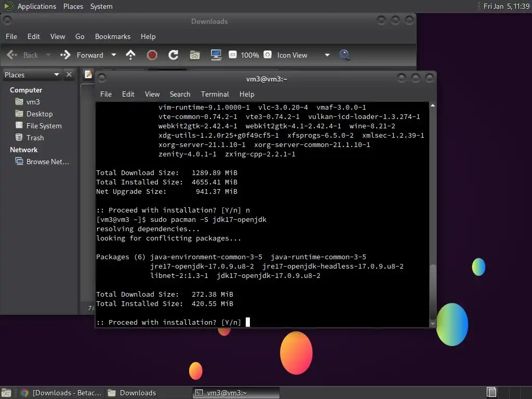Image resolution: width=532 pixels, height=399 pixels.
Task: Open the clock showing Fri Jan 5
Action: pos(506,6)
